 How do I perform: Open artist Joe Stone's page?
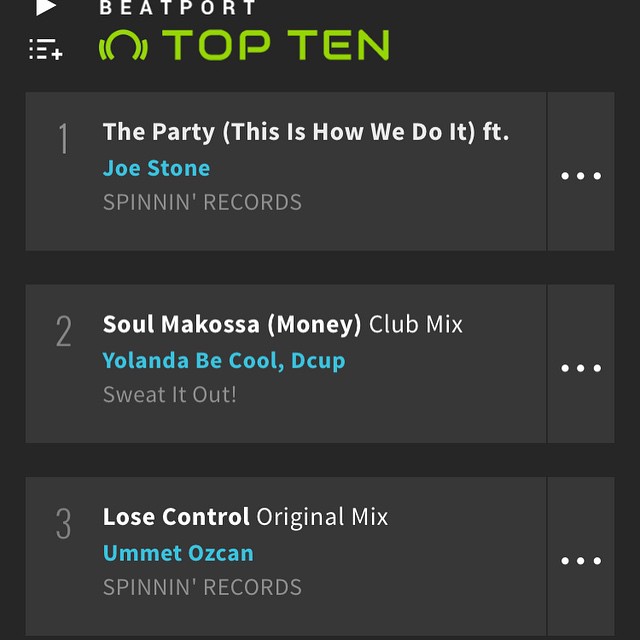click(x=156, y=168)
